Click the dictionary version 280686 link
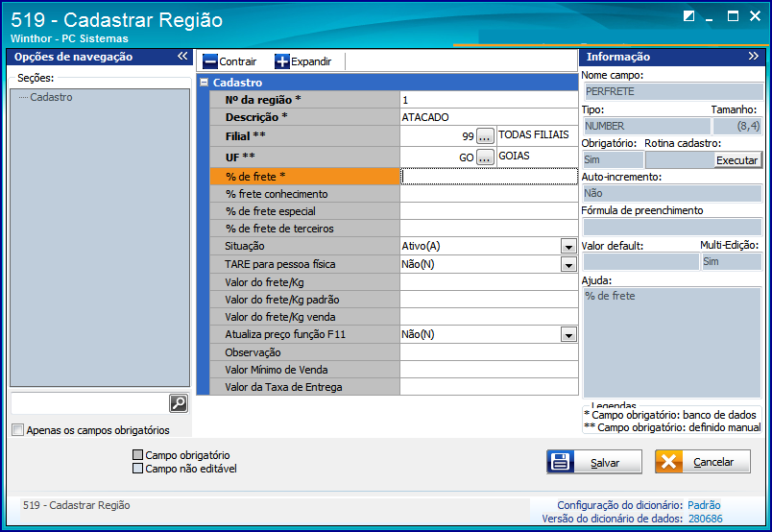 pos(705,519)
